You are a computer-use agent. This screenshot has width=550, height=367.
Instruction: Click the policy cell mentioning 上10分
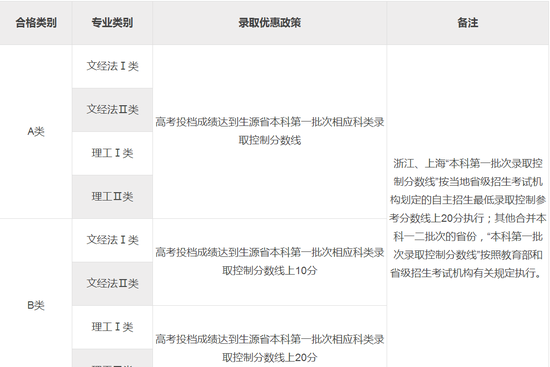coord(269,262)
